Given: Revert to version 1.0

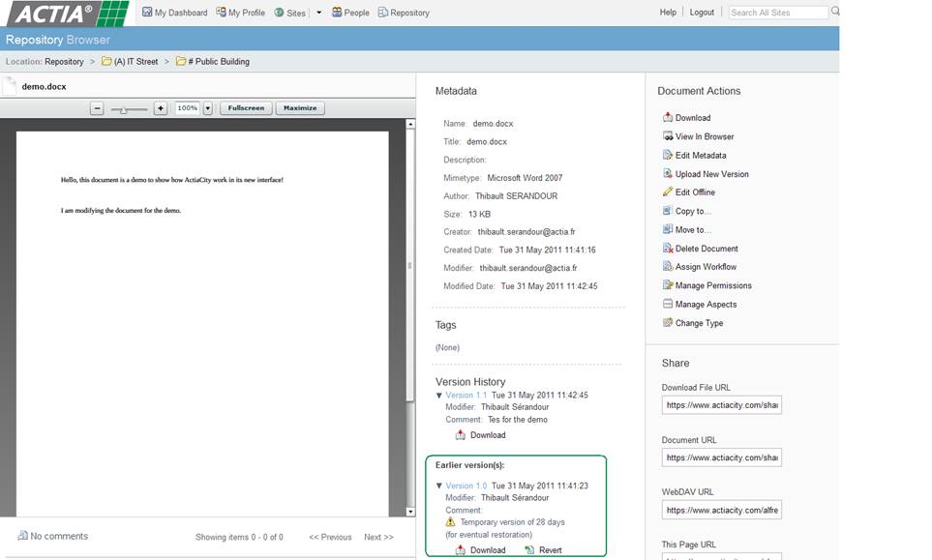Looking at the screenshot, I should tap(543, 550).
